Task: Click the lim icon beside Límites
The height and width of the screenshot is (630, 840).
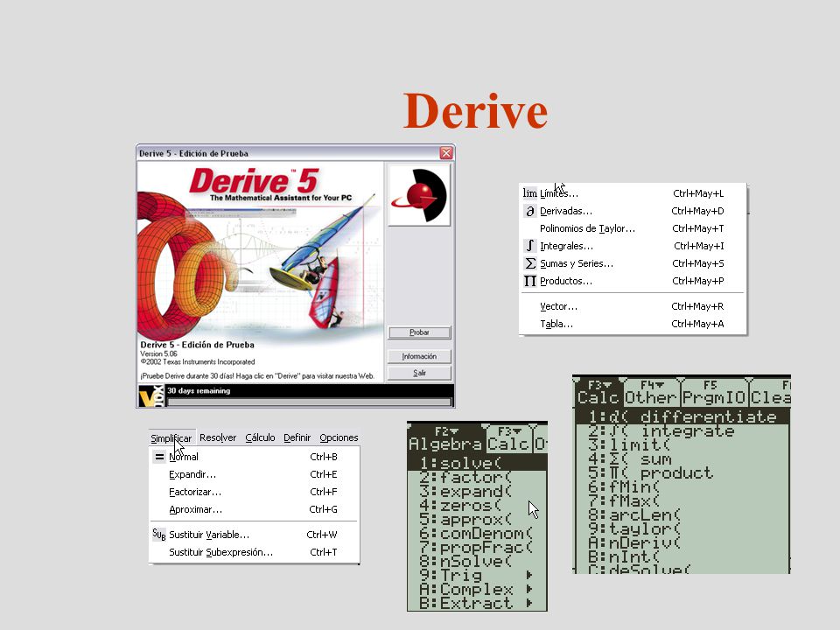Action: (x=529, y=193)
